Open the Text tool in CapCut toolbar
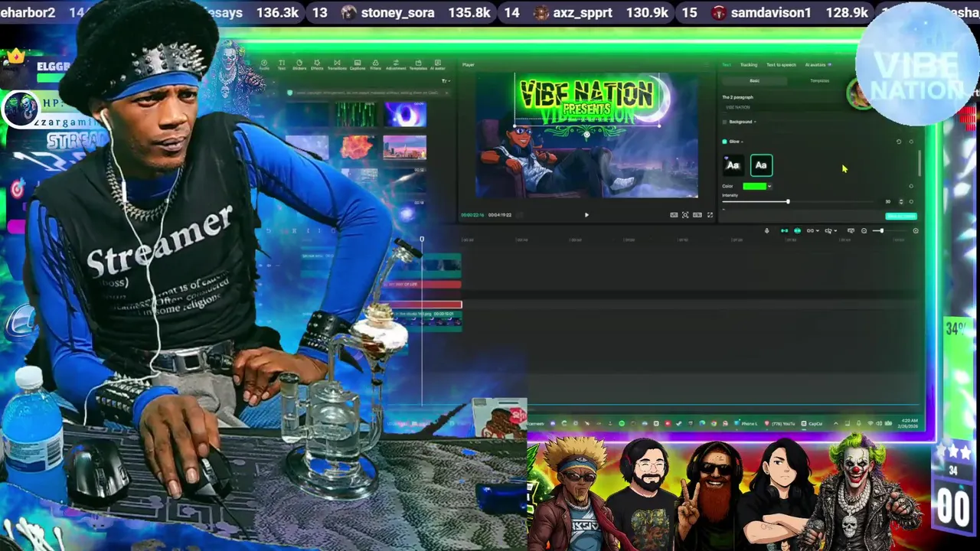Screen dimensions: 980x551 (x=282, y=65)
